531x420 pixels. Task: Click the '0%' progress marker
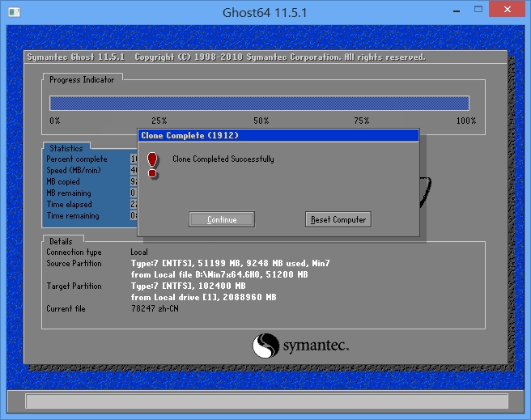55,121
